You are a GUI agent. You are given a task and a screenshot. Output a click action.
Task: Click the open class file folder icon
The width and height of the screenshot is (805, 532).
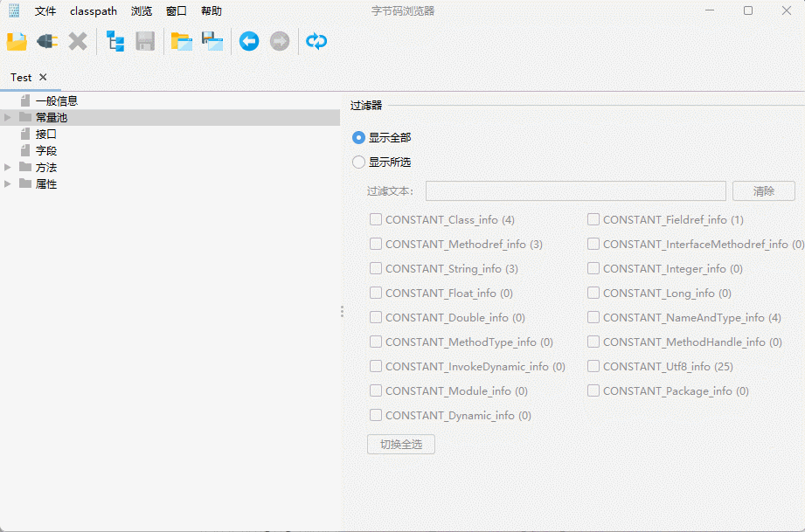tap(17, 41)
